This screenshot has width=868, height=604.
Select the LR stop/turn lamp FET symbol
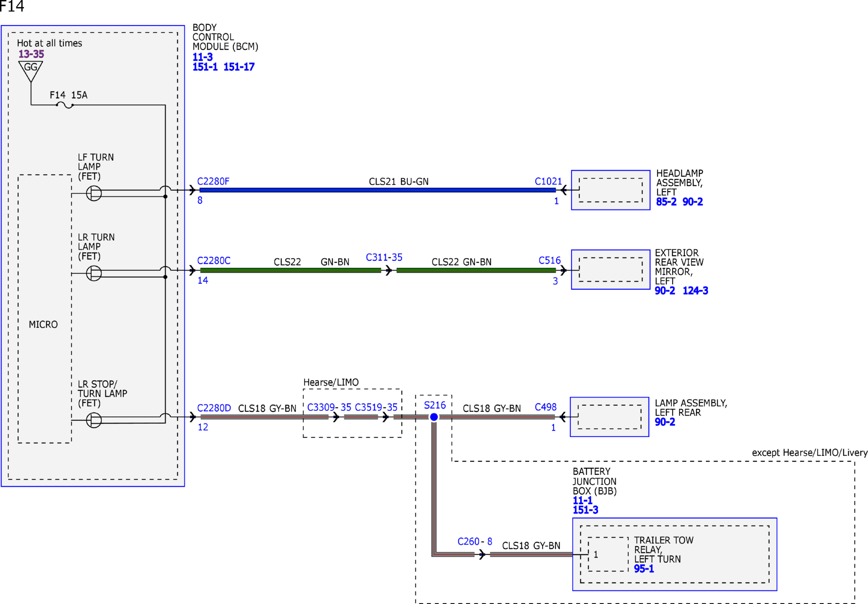[x=94, y=420]
